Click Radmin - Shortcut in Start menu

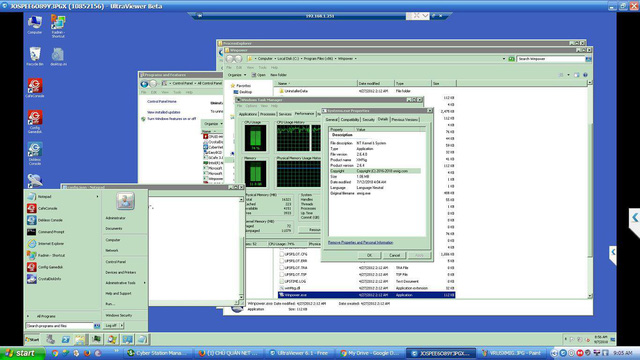point(46,255)
